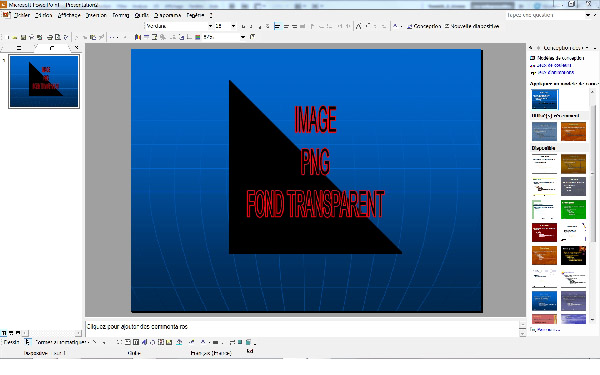
Task: Open the task pane title dropdown arrow
Action: pyautogui.click(x=588, y=48)
